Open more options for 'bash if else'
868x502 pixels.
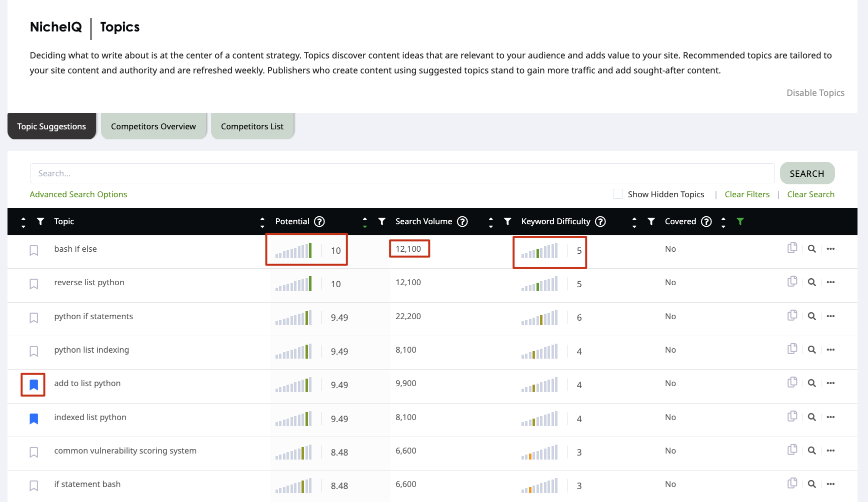click(830, 249)
